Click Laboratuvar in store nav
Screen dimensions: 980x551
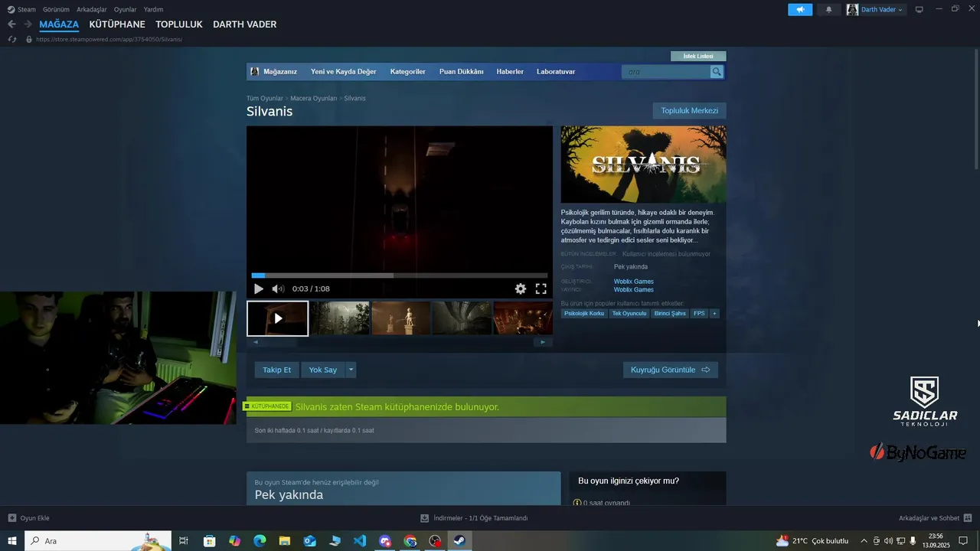[556, 72]
